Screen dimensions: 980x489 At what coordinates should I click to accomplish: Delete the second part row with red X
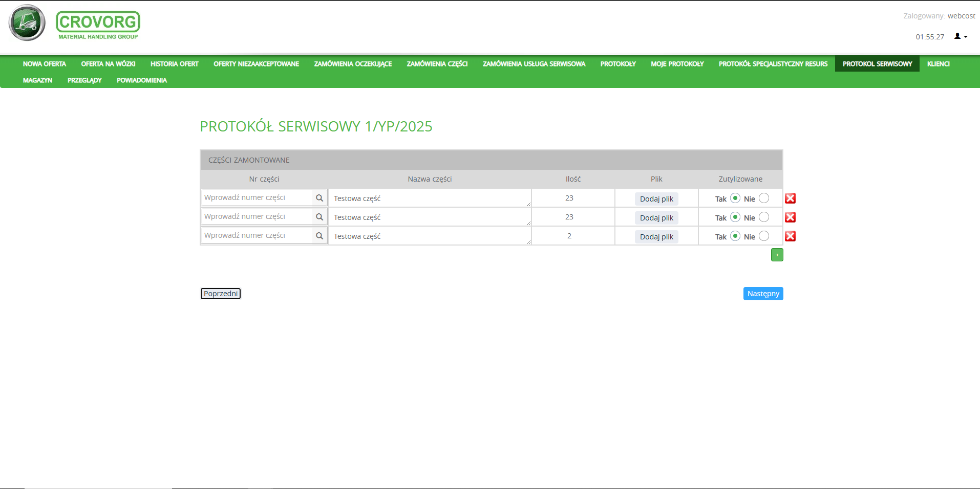click(790, 217)
